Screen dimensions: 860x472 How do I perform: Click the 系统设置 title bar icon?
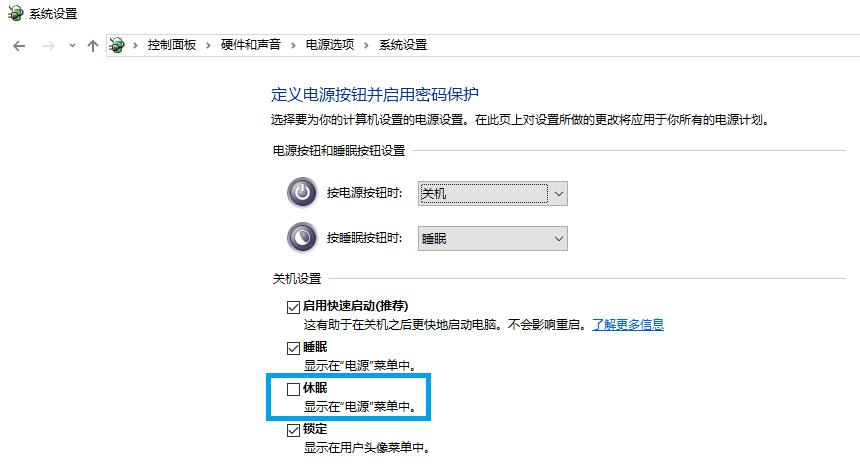pyautogui.click(x=15, y=14)
